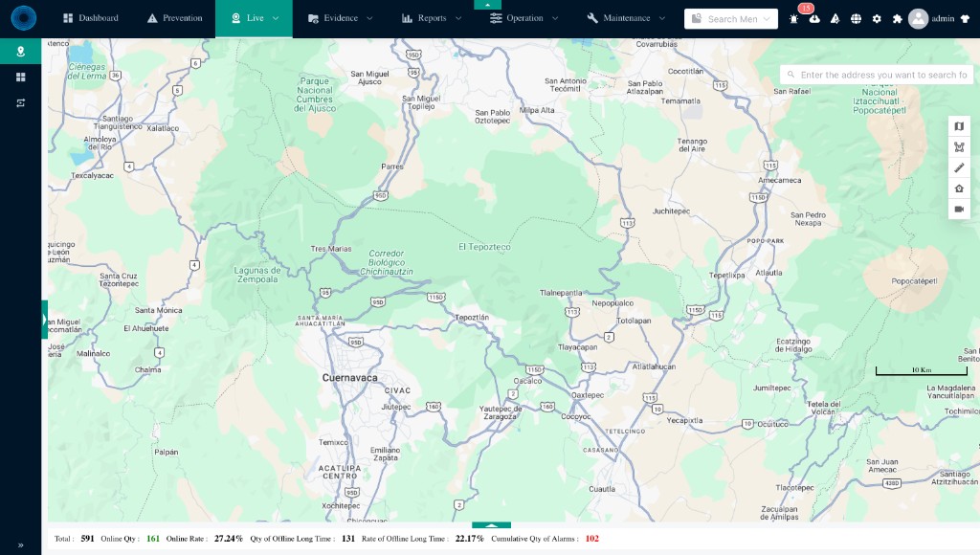The height and width of the screenshot is (555, 980).
Task: Click the Online Rate 27.24% value
Action: [x=228, y=538]
